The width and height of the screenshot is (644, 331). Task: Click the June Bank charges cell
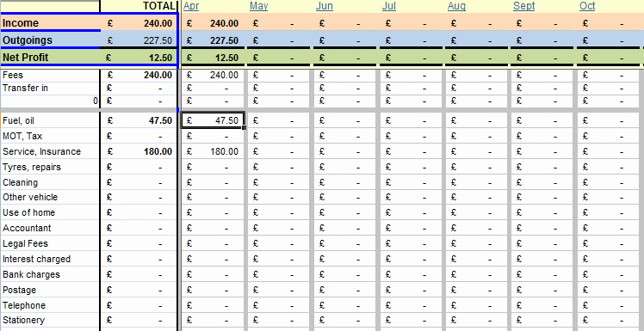click(345, 274)
